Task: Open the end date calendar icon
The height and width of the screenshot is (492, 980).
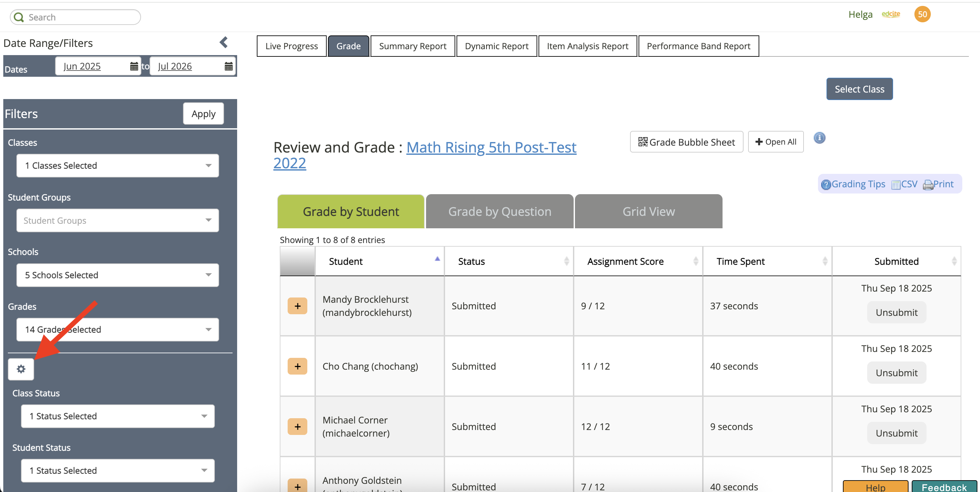Action: (x=229, y=66)
